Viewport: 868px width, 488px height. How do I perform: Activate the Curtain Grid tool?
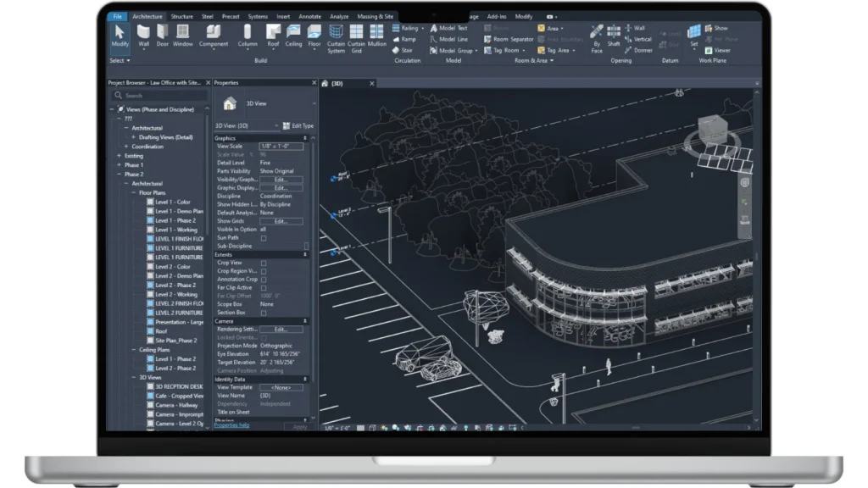357,36
